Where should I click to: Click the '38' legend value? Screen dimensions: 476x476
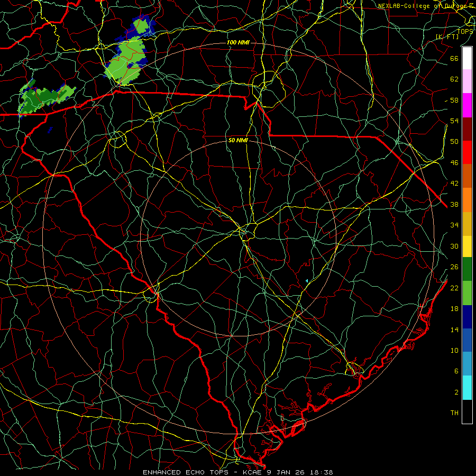(x=454, y=204)
